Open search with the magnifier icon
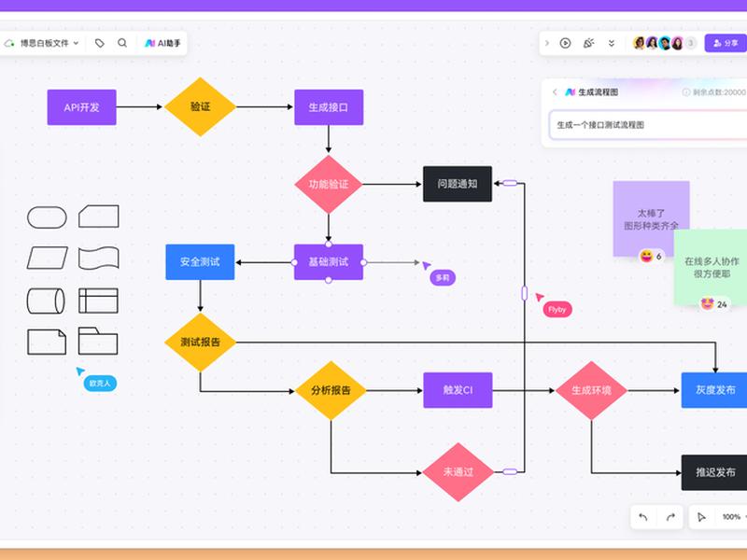This screenshot has width=747, height=560. coord(122,43)
